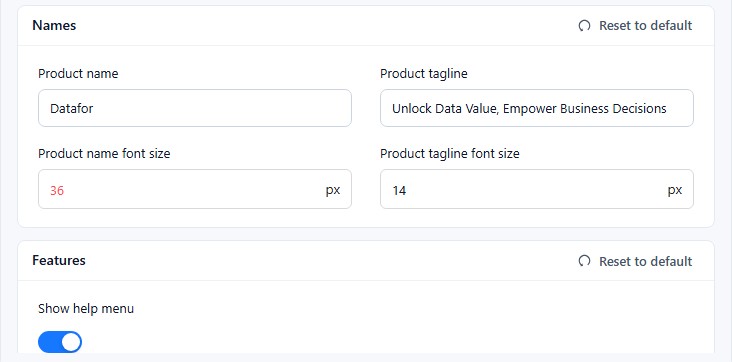Click the red 36 value text

[57, 191]
